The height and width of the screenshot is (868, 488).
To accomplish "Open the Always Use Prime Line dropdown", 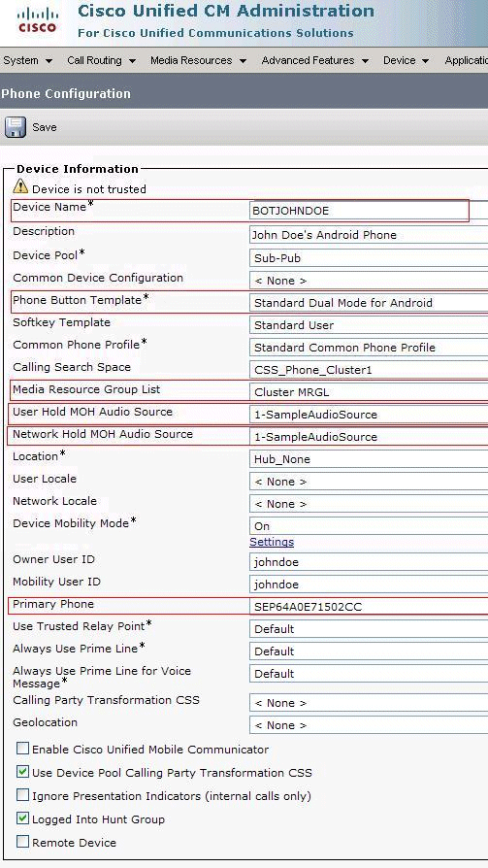I will (x=369, y=651).
